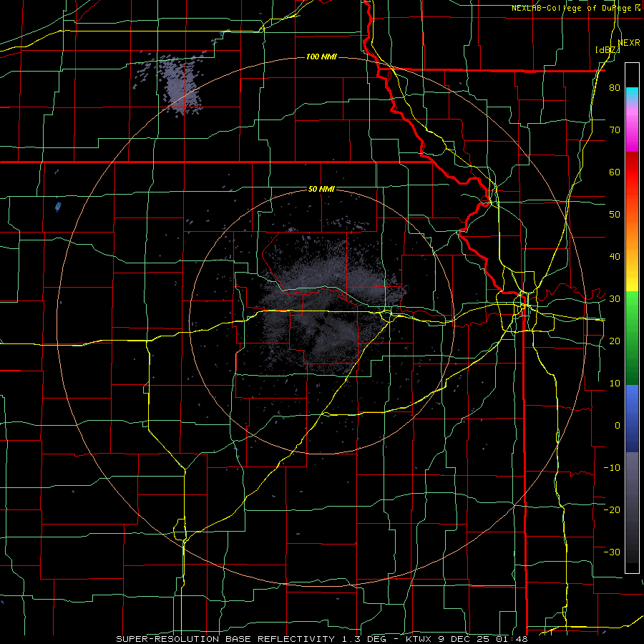Click the 10 value on the dBZ scale

pyautogui.click(x=615, y=384)
